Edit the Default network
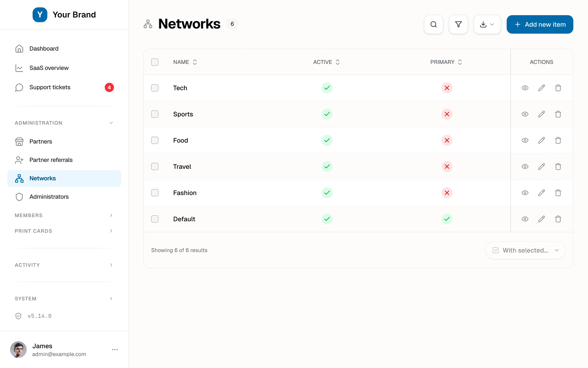This screenshot has height=368, width=588. click(541, 219)
